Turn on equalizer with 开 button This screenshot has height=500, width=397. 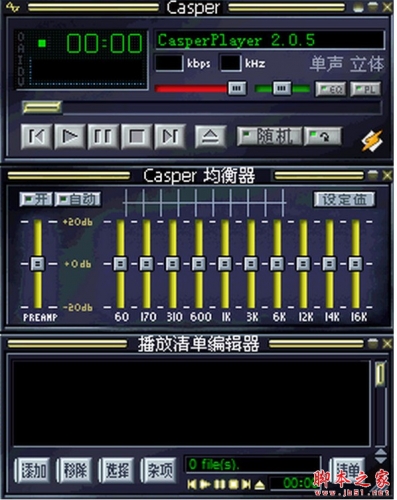coord(36,199)
